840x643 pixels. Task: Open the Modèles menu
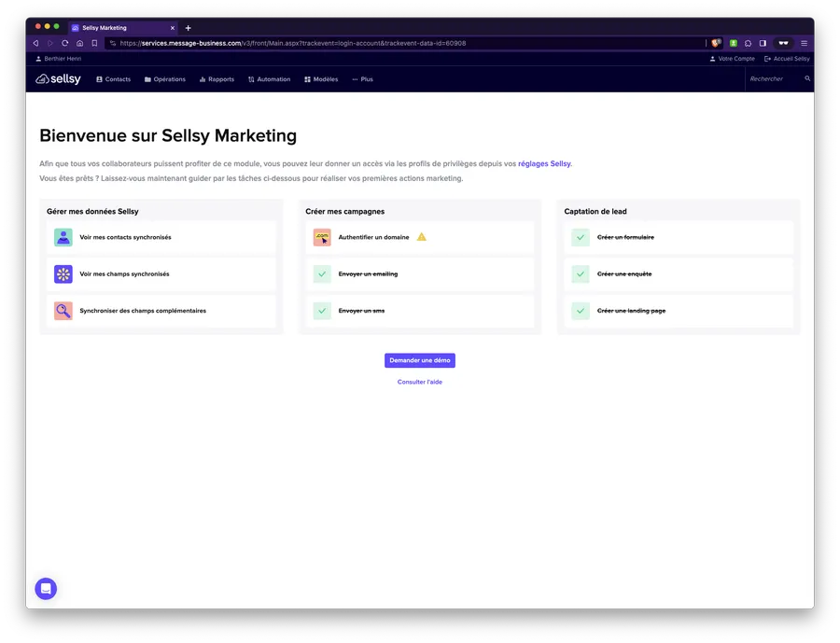(x=321, y=79)
